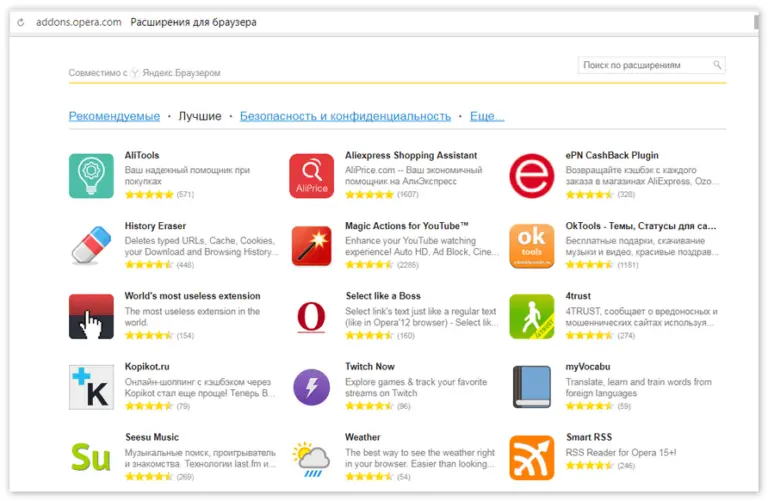Open the Seesu Music title link

(x=152, y=437)
